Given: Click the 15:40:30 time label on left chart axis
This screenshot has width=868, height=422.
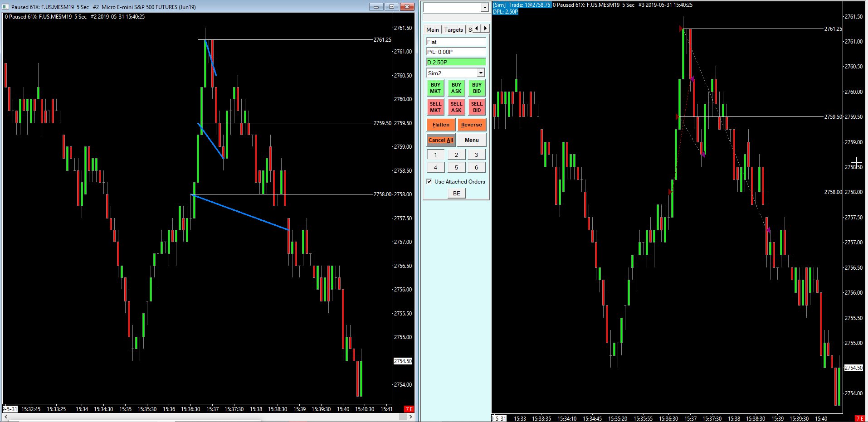Looking at the screenshot, I should point(365,409).
